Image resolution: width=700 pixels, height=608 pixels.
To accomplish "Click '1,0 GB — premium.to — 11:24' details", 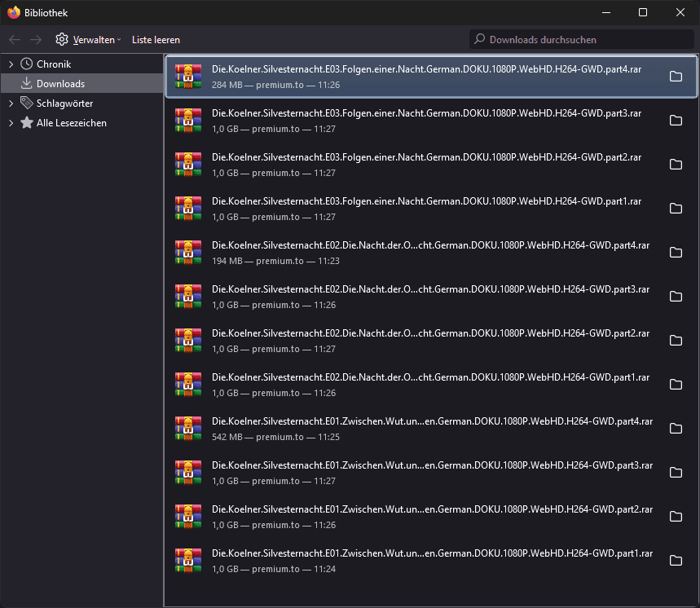I will (x=274, y=569).
